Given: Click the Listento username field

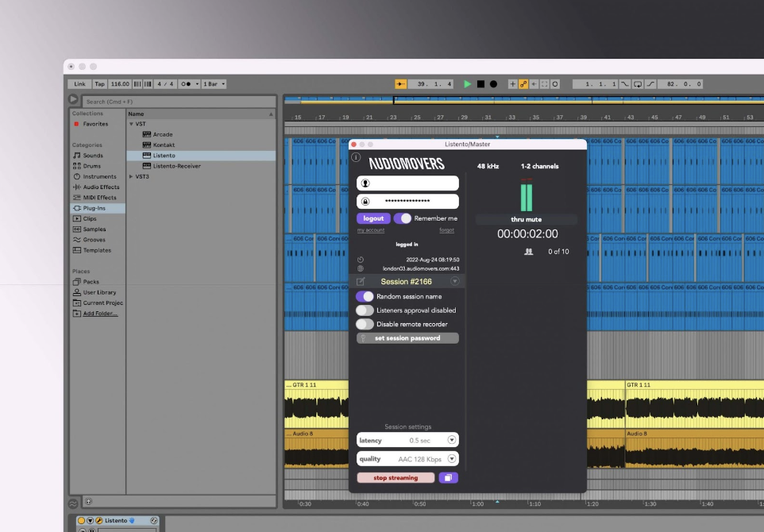Looking at the screenshot, I should pos(407,183).
